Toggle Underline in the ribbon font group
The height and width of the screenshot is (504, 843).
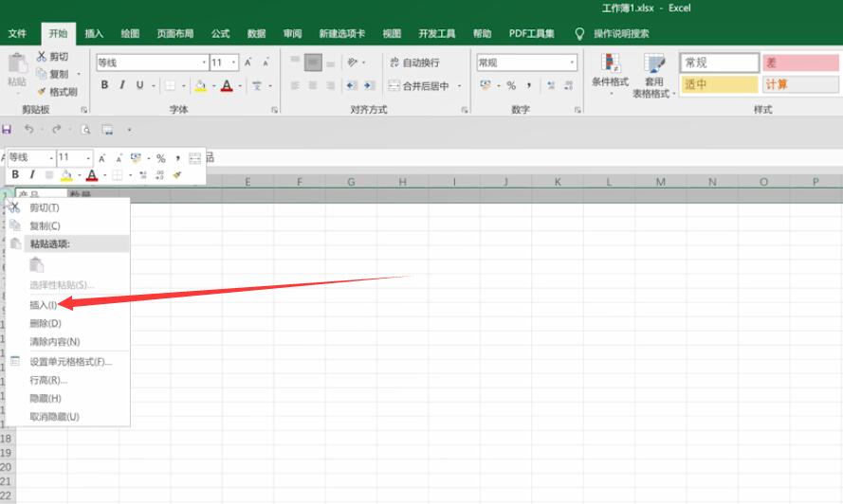point(139,85)
